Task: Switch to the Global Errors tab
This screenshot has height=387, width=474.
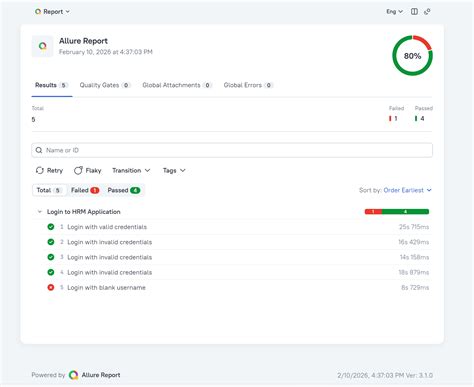Action: pyautogui.click(x=248, y=85)
